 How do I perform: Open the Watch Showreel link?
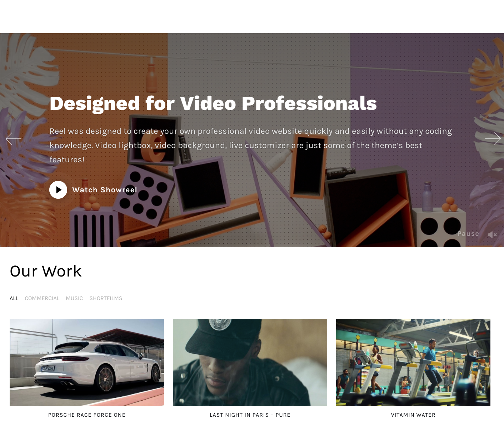pos(105,190)
